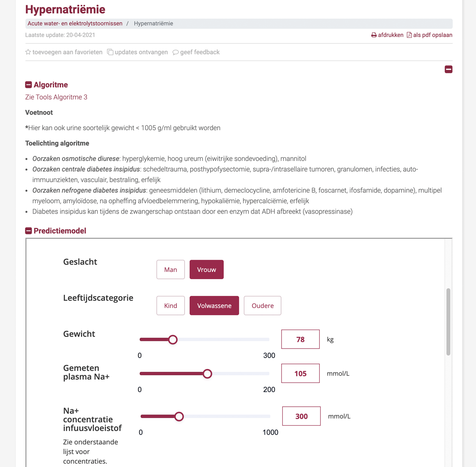Click the feedback speech bubble icon
476x467 pixels.
(x=176, y=53)
